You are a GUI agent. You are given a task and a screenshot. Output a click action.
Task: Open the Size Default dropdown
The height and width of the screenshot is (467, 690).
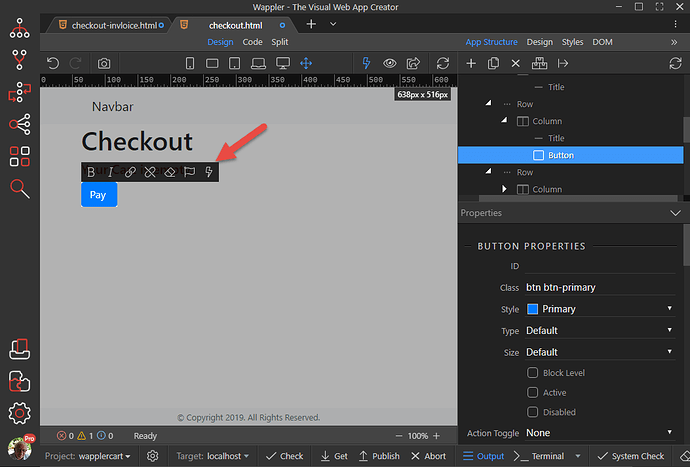pos(600,352)
